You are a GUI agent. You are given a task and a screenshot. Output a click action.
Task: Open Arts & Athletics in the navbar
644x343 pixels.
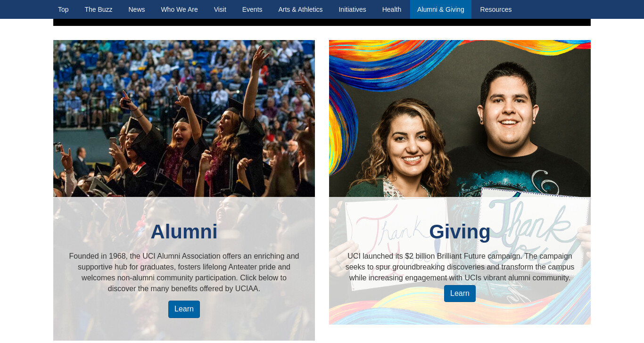(300, 9)
